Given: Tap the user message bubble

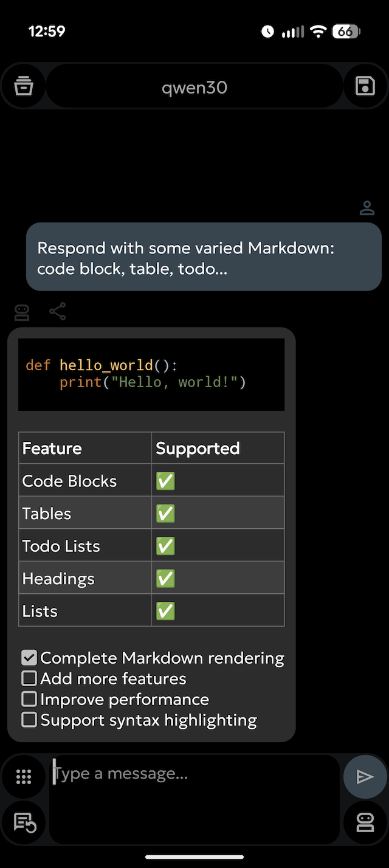Looking at the screenshot, I should 204,257.
